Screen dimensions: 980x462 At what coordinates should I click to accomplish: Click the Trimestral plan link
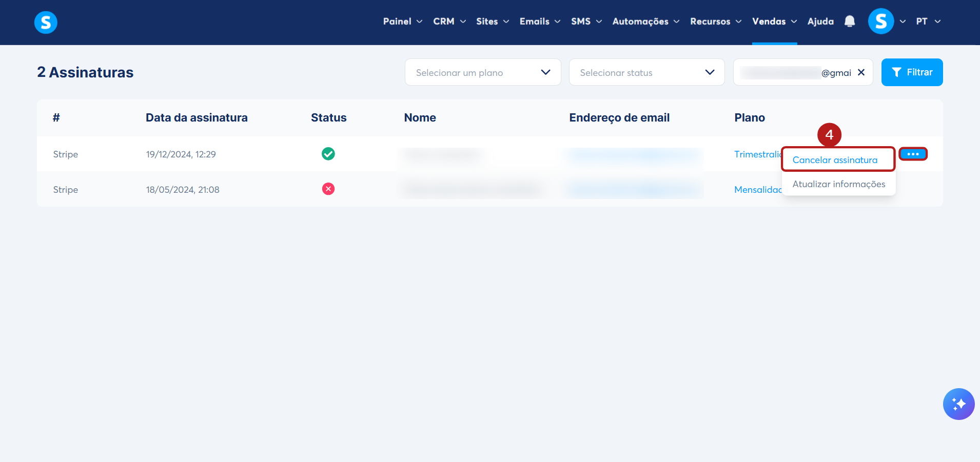(x=758, y=154)
